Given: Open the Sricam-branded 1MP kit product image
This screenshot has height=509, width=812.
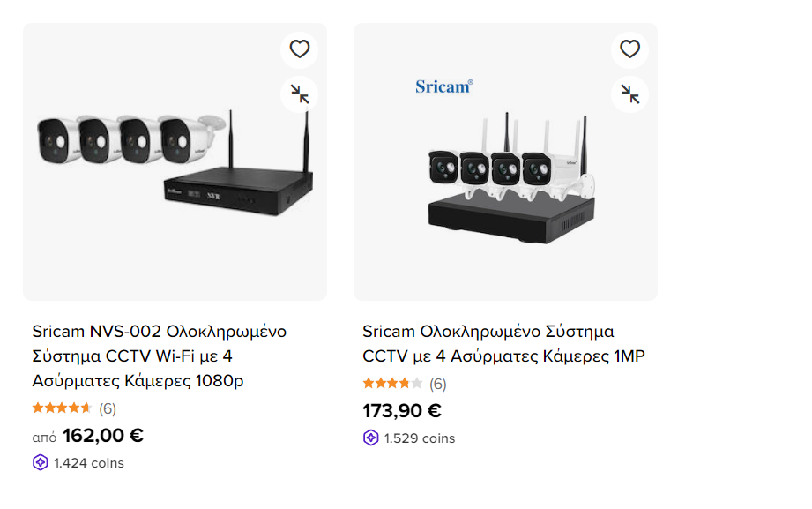Looking at the screenshot, I should click(x=505, y=176).
